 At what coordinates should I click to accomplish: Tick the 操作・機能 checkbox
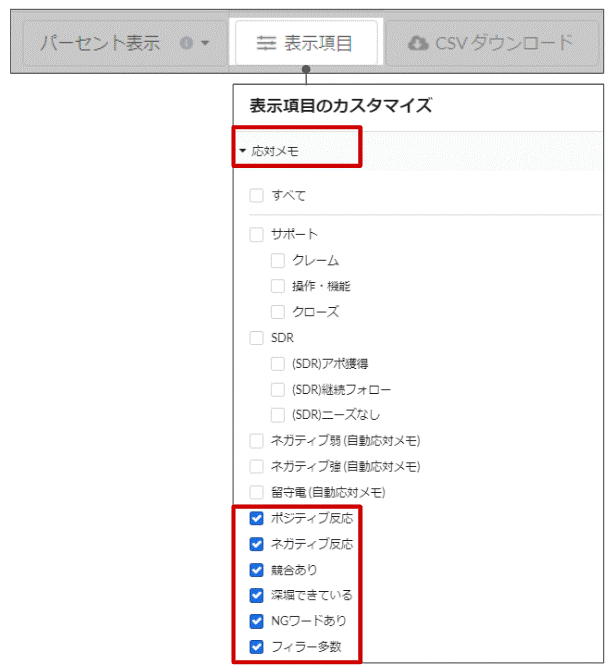tap(278, 286)
